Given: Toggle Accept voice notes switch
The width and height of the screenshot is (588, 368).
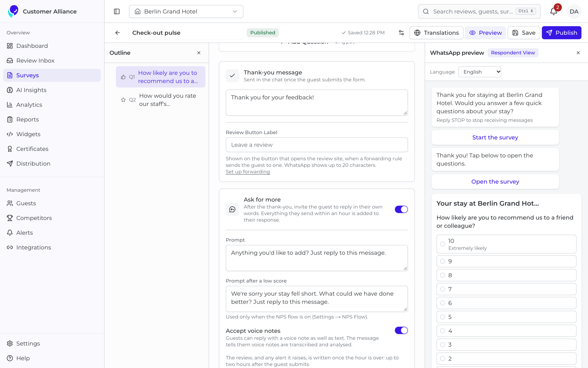Looking at the screenshot, I should [401, 330].
